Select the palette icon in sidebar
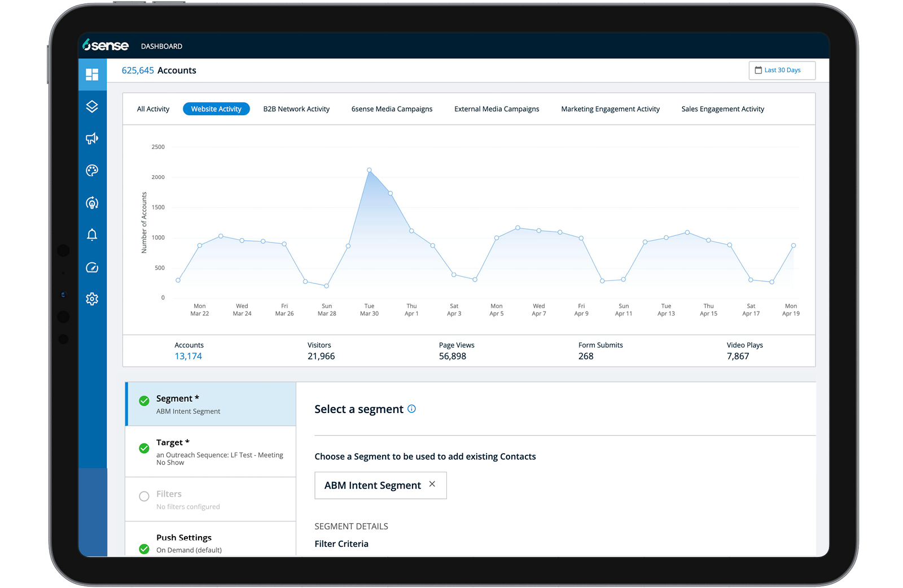903x588 pixels. pos(92,170)
